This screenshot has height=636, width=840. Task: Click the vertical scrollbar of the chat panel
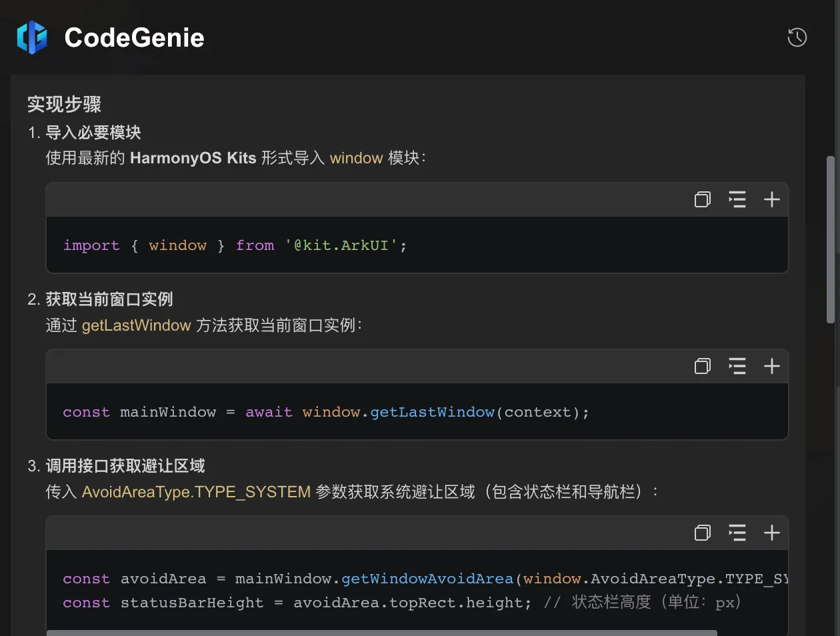pyautogui.click(x=830, y=240)
